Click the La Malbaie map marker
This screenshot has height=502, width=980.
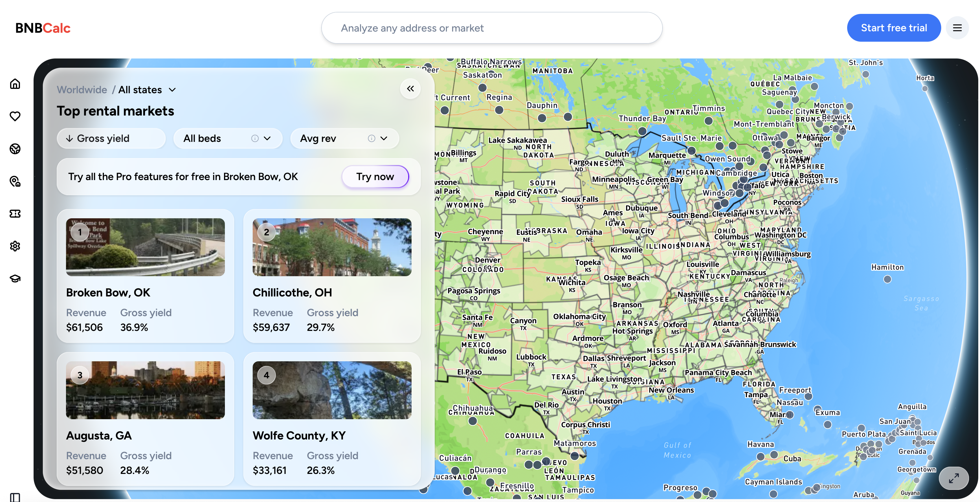[814, 86]
